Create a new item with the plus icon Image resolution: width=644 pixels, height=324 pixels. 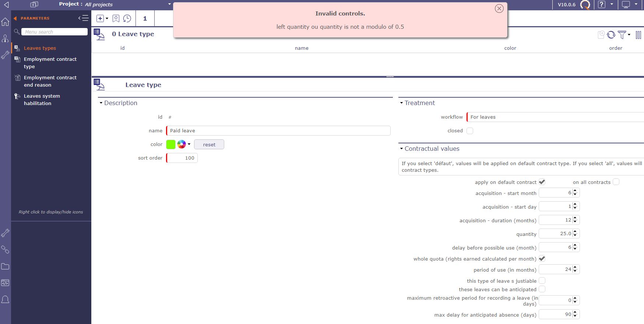pyautogui.click(x=100, y=18)
